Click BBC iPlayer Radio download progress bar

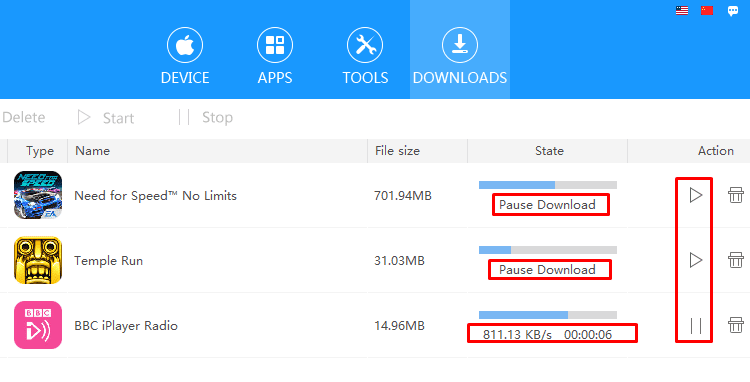(548, 315)
